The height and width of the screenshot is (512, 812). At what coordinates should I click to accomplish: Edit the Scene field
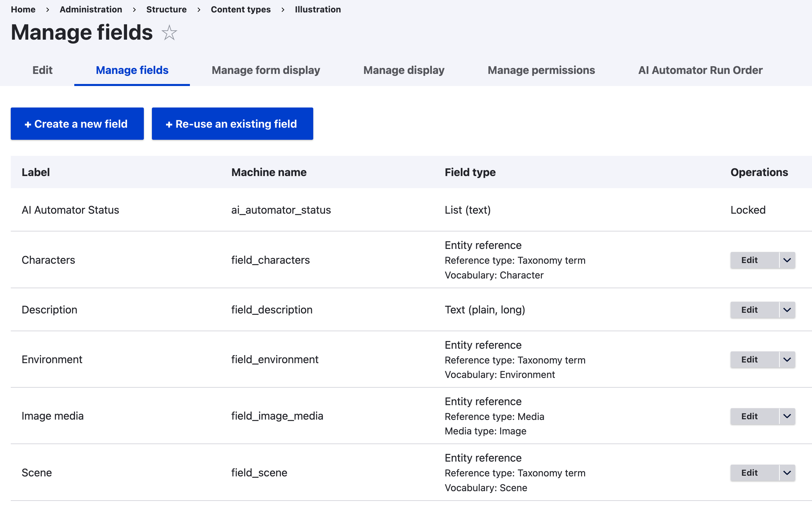749,473
